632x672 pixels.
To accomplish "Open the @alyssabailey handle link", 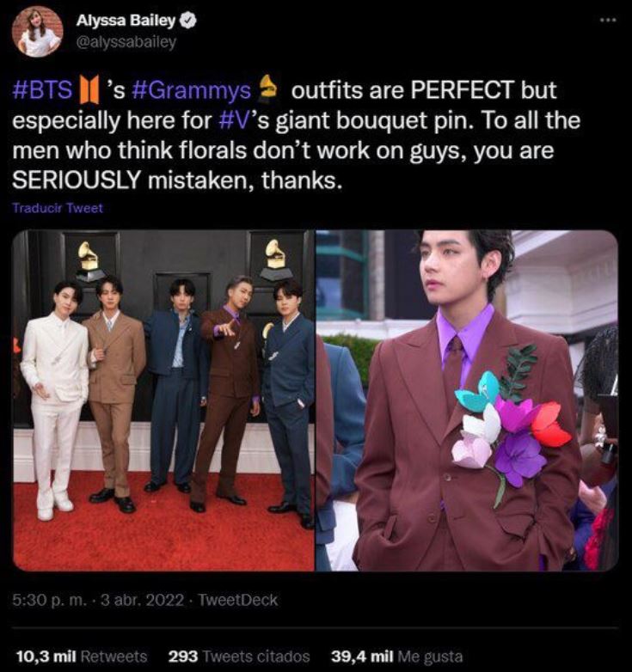I will [x=126, y=41].
